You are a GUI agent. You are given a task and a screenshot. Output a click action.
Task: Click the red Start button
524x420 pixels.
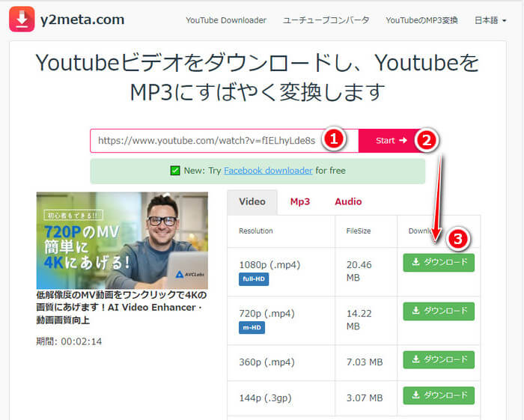tap(392, 141)
